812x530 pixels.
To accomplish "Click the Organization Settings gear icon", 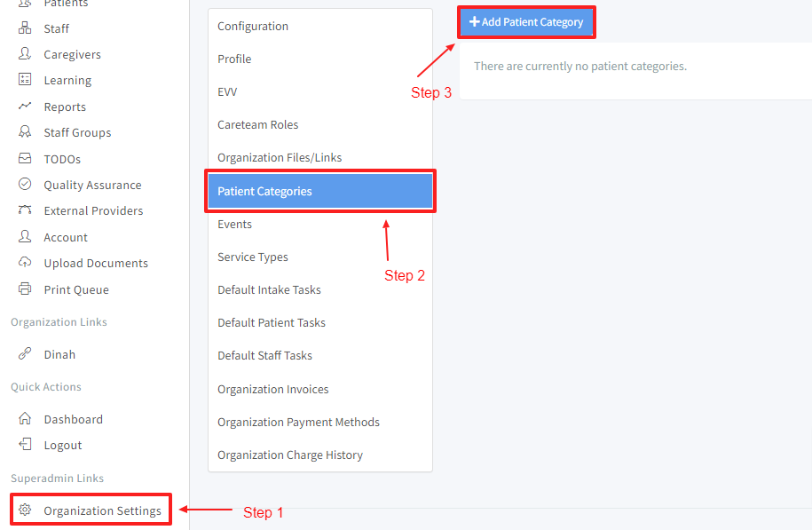I will click(x=25, y=510).
